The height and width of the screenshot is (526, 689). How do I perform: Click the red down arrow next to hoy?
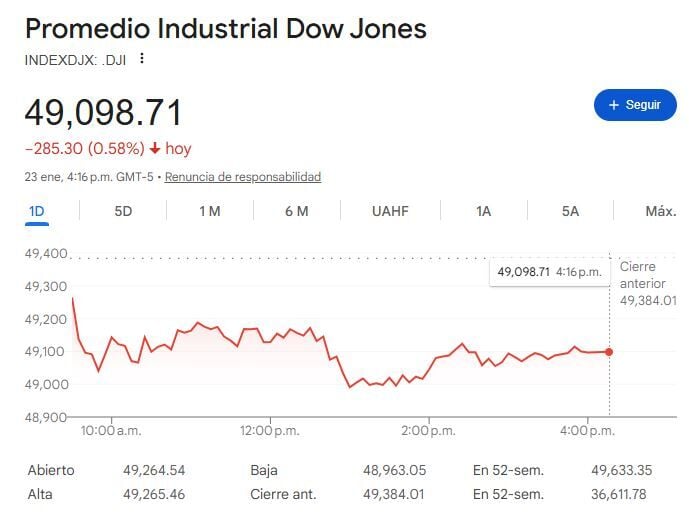coord(155,149)
